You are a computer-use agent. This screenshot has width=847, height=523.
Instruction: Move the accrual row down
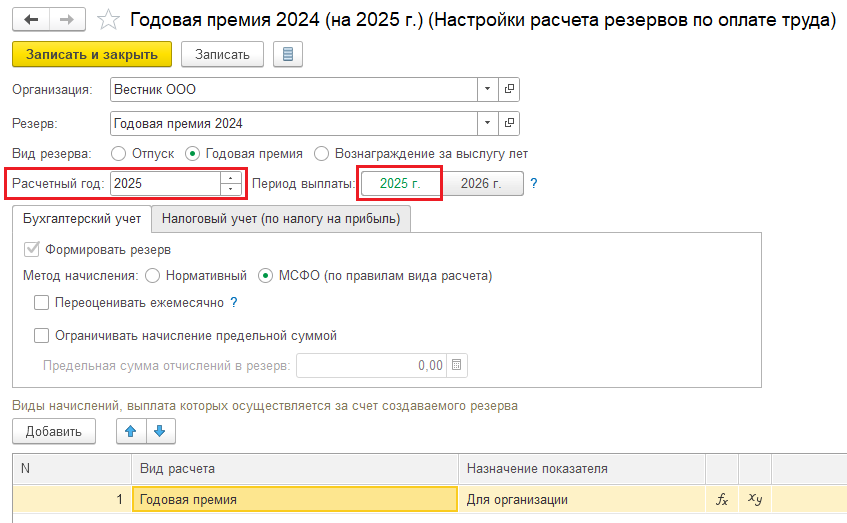[161, 431]
